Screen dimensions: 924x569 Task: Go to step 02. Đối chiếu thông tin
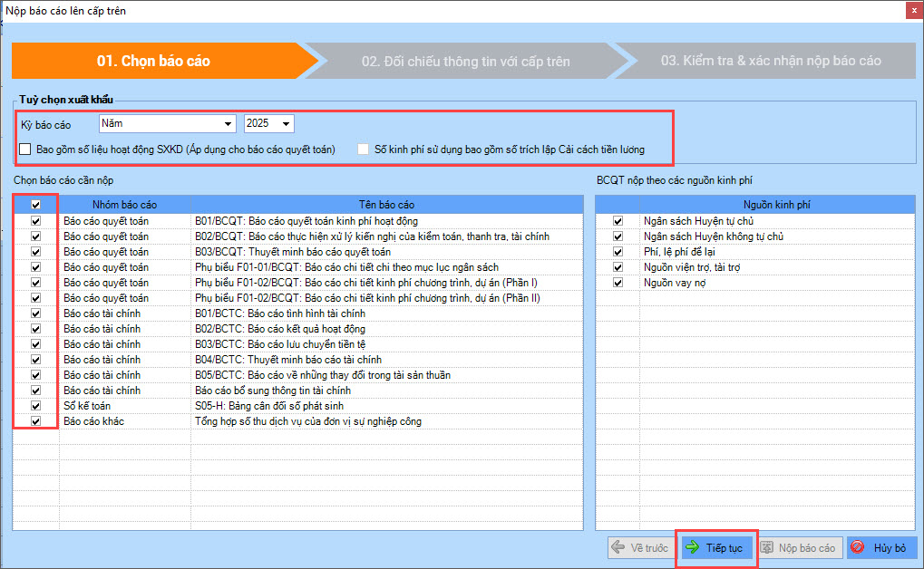click(465, 61)
